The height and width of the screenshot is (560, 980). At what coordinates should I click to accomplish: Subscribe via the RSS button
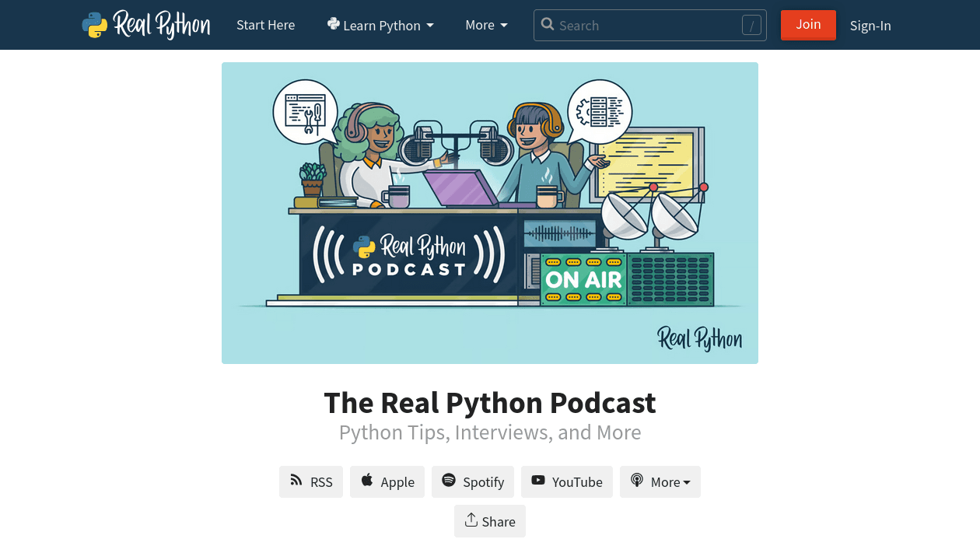[310, 481]
